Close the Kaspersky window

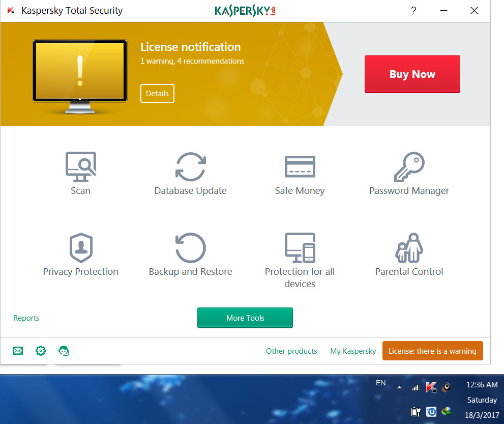474,11
